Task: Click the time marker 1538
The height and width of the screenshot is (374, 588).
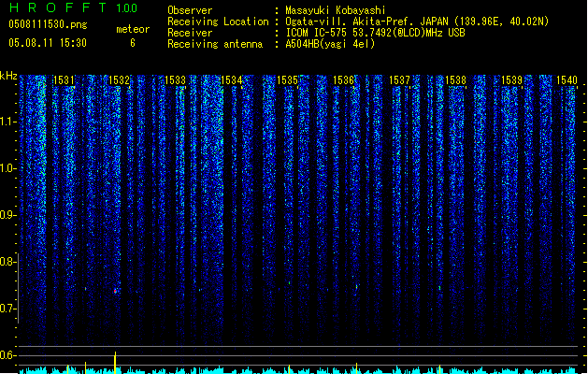Action: pos(455,80)
